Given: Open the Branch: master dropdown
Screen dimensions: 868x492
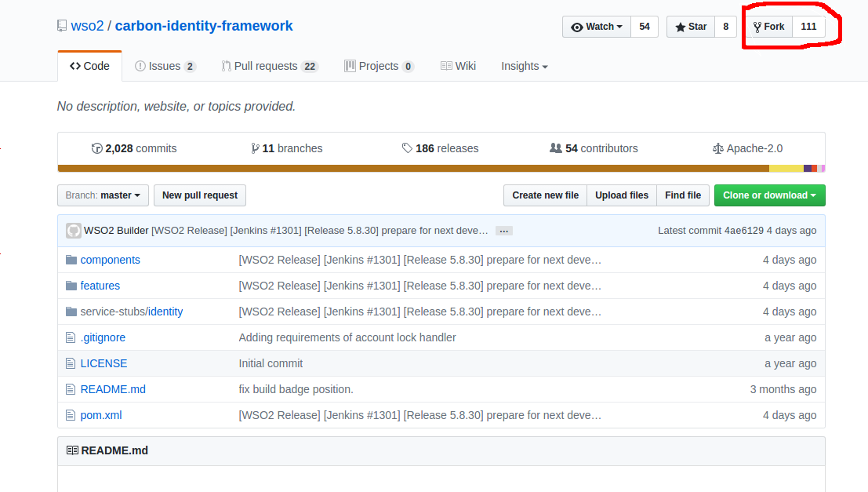Looking at the screenshot, I should [103, 195].
